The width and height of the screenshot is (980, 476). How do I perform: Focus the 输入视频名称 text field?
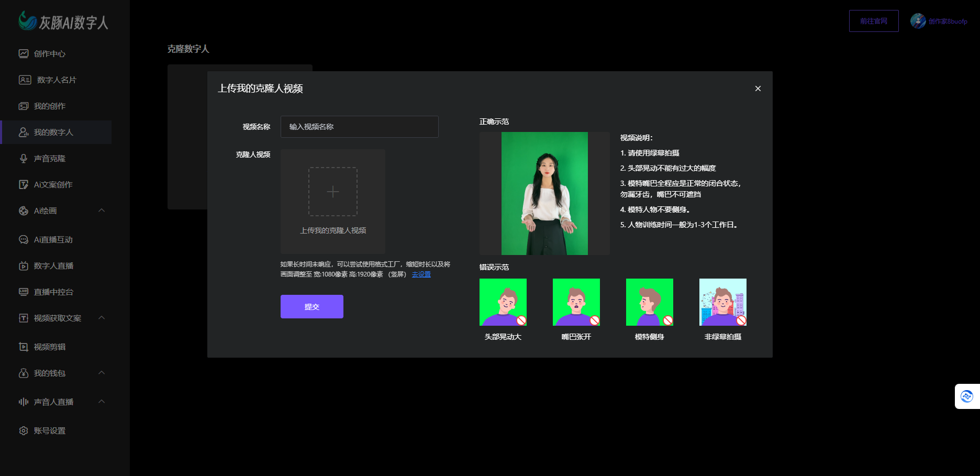(359, 127)
